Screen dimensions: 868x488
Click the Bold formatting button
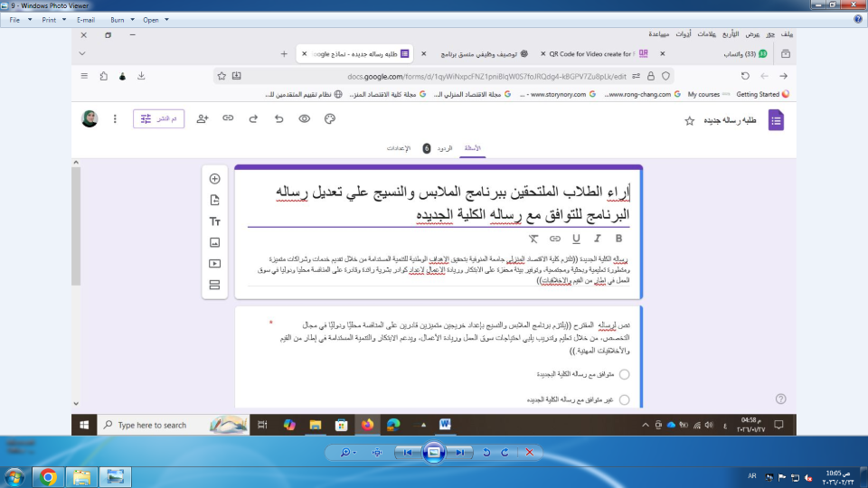[x=618, y=239]
